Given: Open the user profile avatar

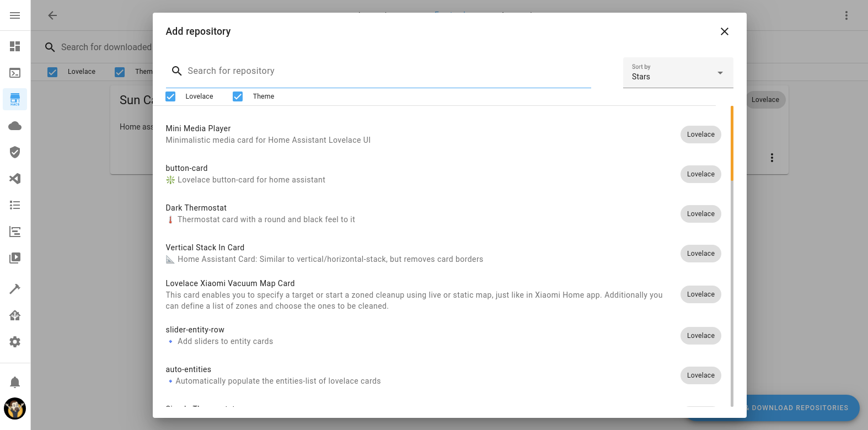Looking at the screenshot, I should click(15, 409).
